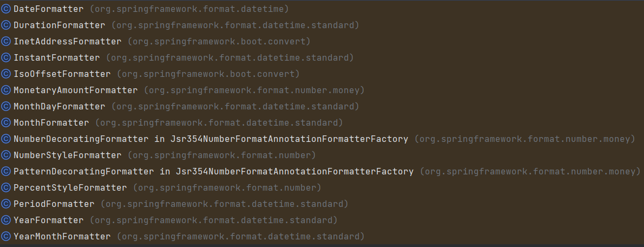
Task: Click the class icon beside InstantFormatter
Action: pos(6,57)
